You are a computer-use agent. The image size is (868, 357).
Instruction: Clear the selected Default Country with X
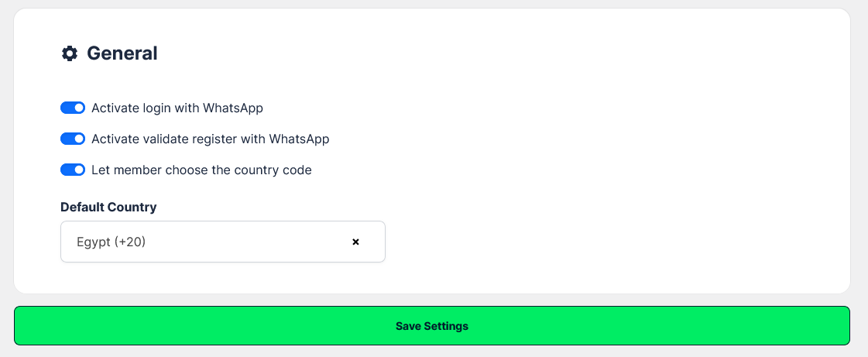point(356,242)
